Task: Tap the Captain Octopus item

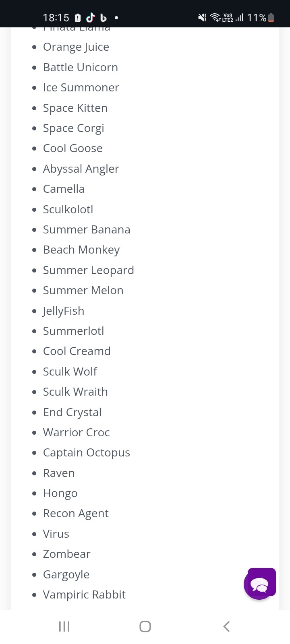Action: coord(87,453)
